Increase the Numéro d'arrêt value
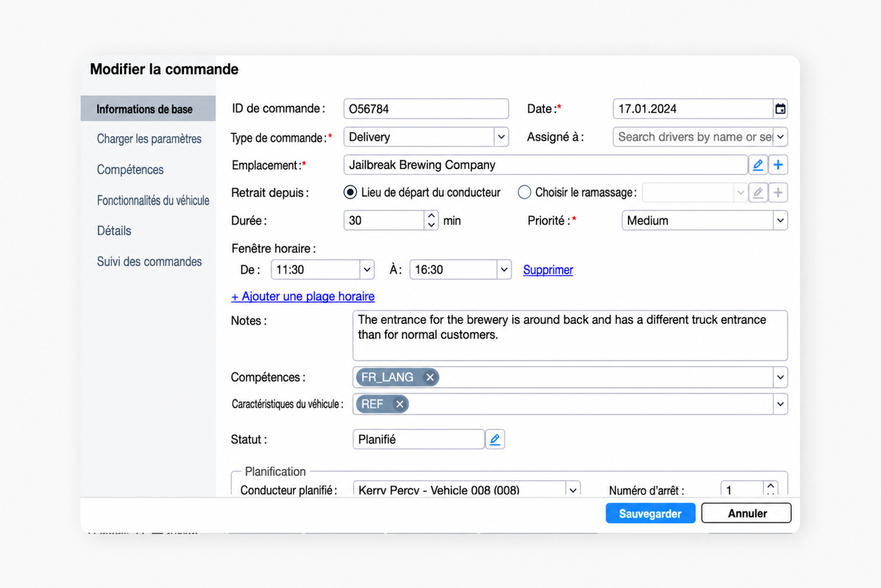The height and width of the screenshot is (588, 881). coord(770,486)
